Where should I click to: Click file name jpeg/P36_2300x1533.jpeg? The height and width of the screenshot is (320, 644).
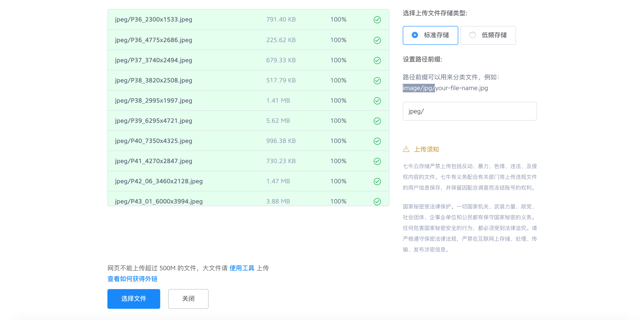pos(154,19)
